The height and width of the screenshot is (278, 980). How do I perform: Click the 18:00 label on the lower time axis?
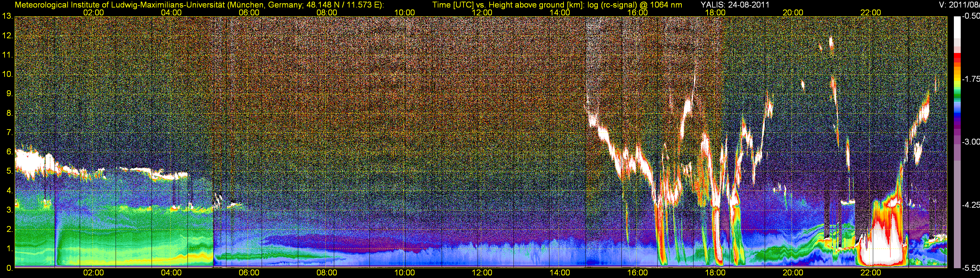tap(715, 273)
